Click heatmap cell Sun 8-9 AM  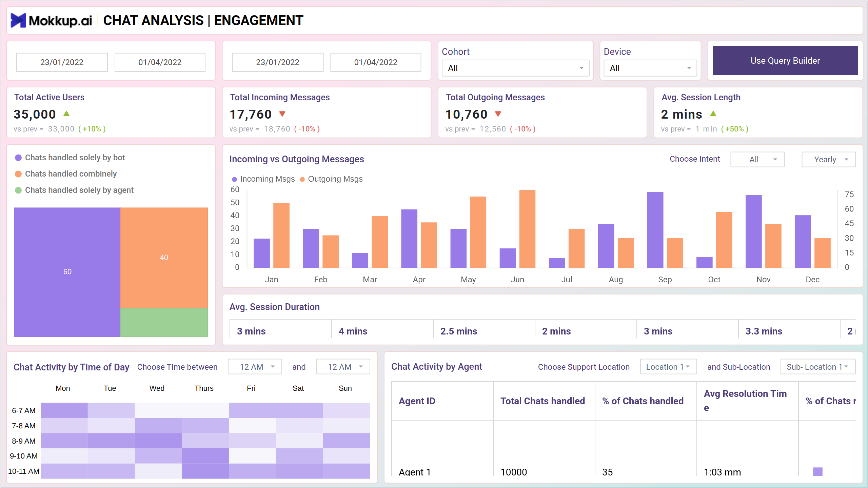click(x=347, y=441)
